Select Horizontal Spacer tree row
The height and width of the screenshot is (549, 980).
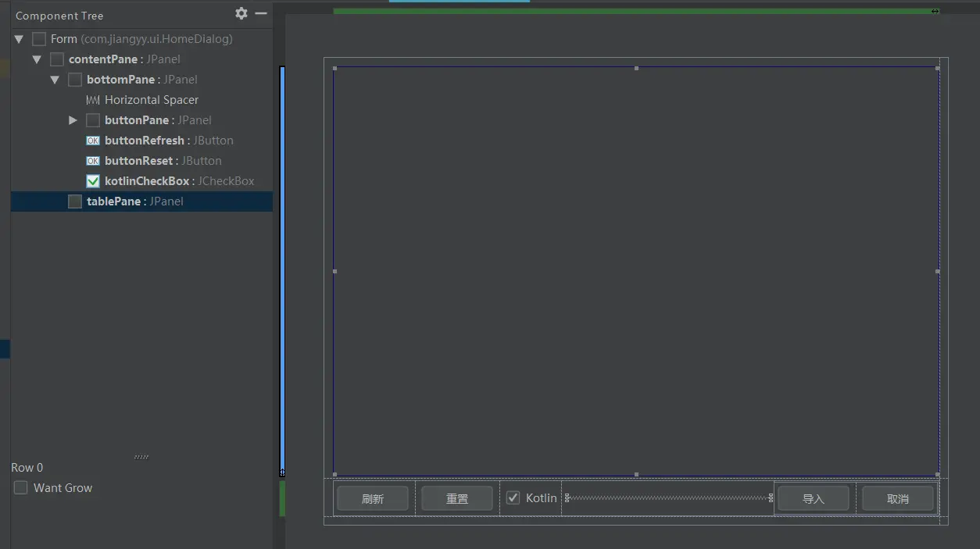(142, 100)
